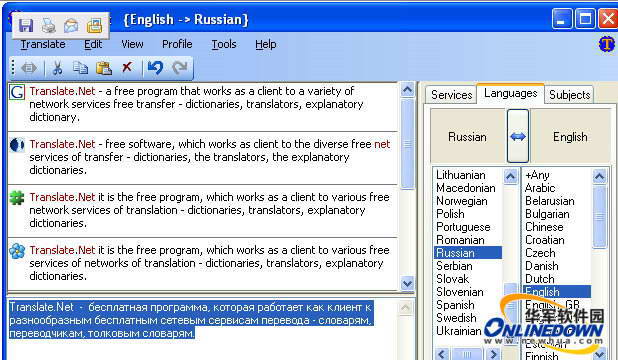Click left language list horizontal scroll-right arrow
This screenshot has height=360, width=618.
[493, 353]
